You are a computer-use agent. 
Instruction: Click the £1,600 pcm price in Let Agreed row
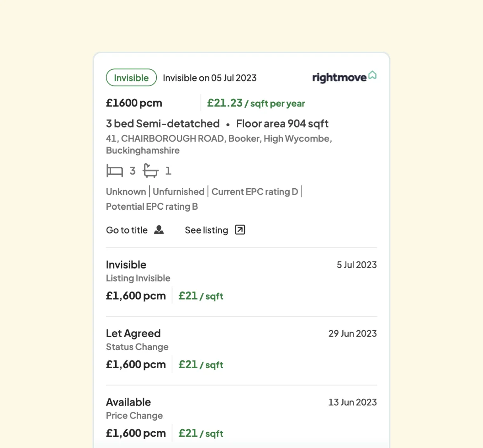[136, 364]
